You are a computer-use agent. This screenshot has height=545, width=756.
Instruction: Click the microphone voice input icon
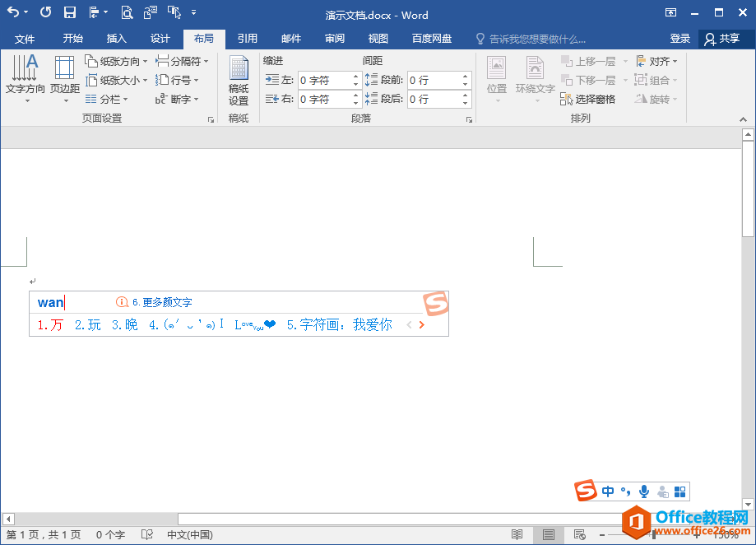click(x=643, y=491)
